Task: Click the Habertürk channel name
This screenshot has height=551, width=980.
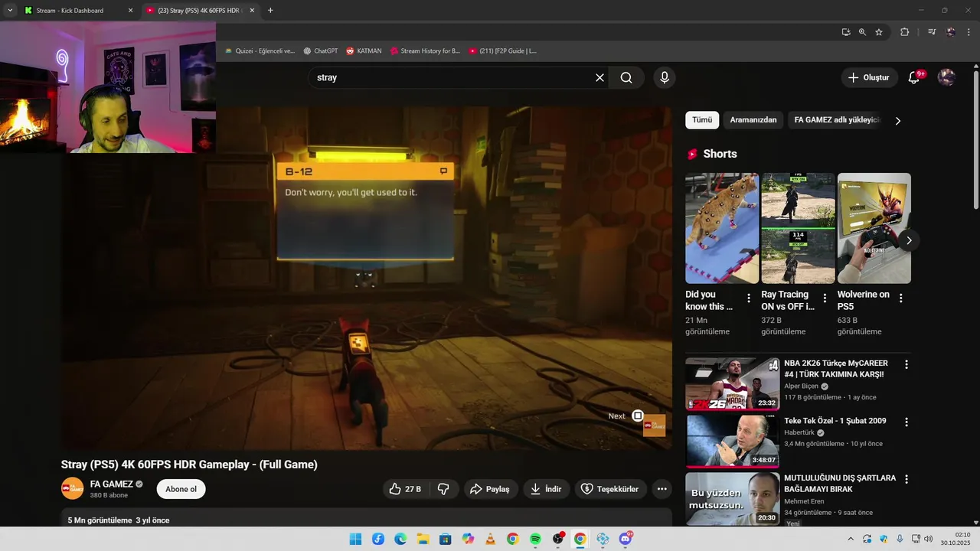Action: [x=800, y=432]
